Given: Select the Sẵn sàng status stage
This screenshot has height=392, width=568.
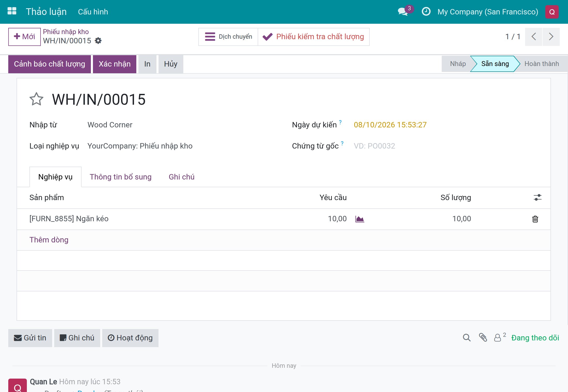Looking at the screenshot, I should 495,64.
